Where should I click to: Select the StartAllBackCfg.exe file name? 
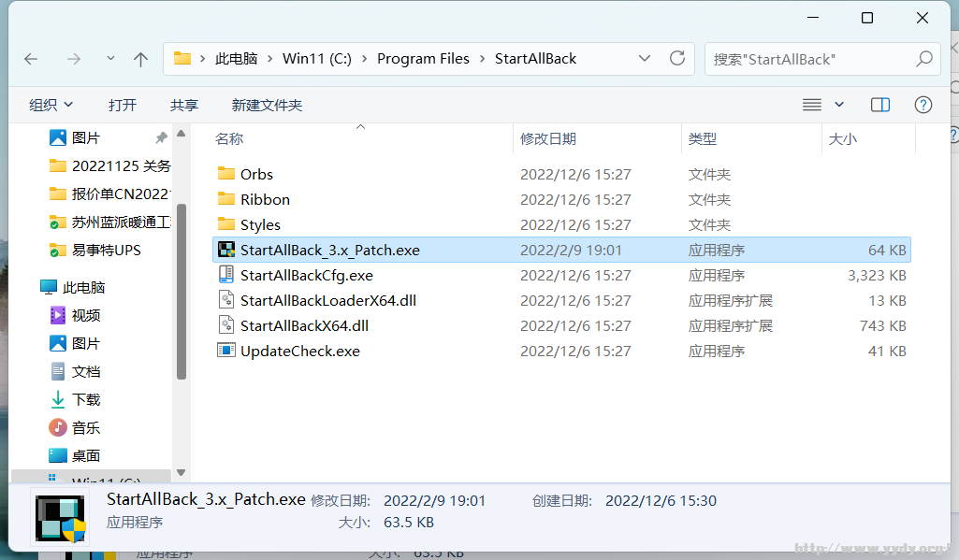(307, 275)
